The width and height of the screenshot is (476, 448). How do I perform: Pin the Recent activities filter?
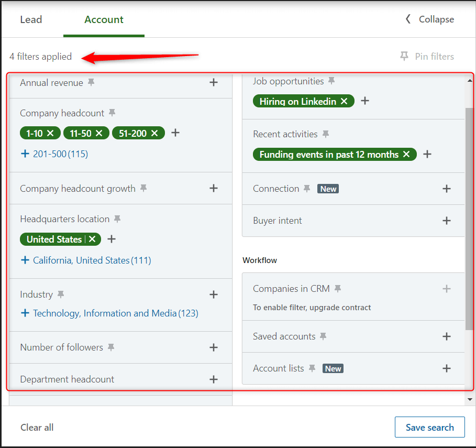click(326, 134)
